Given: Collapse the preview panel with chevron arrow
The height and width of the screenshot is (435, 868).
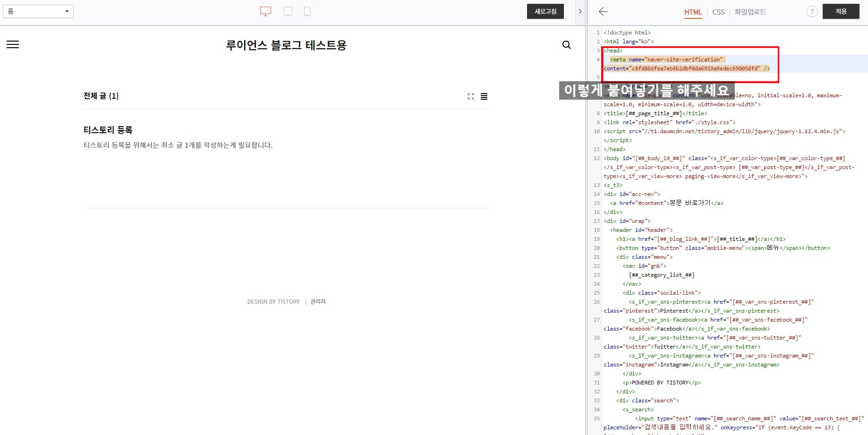Looking at the screenshot, I should click(x=580, y=11).
